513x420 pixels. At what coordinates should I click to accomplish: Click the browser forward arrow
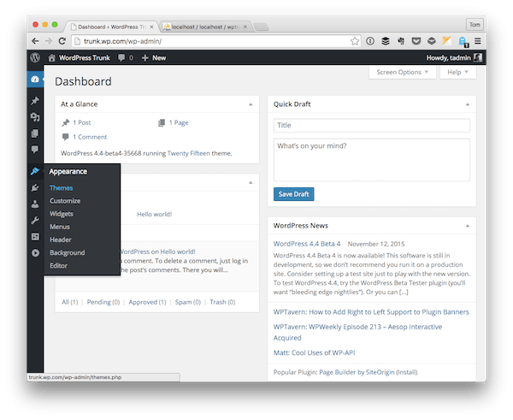49,41
